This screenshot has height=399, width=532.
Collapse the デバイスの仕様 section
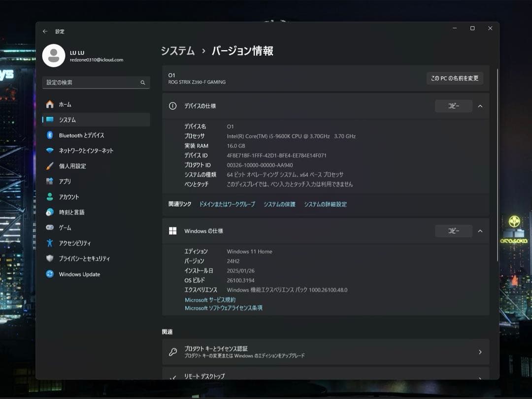pos(480,106)
